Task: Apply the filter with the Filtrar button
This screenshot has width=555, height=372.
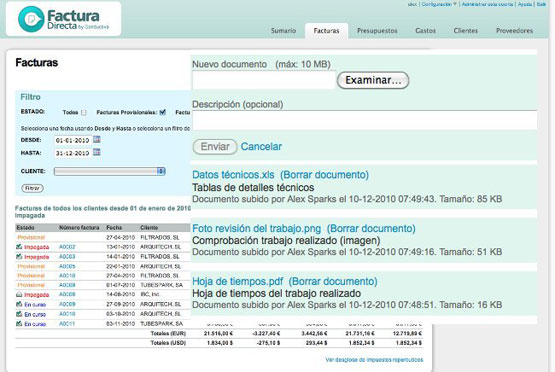Action: 32,188
